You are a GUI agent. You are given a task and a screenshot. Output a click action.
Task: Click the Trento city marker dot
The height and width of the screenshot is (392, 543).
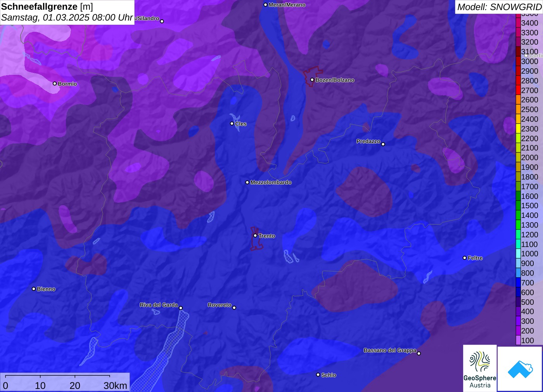coord(255,236)
